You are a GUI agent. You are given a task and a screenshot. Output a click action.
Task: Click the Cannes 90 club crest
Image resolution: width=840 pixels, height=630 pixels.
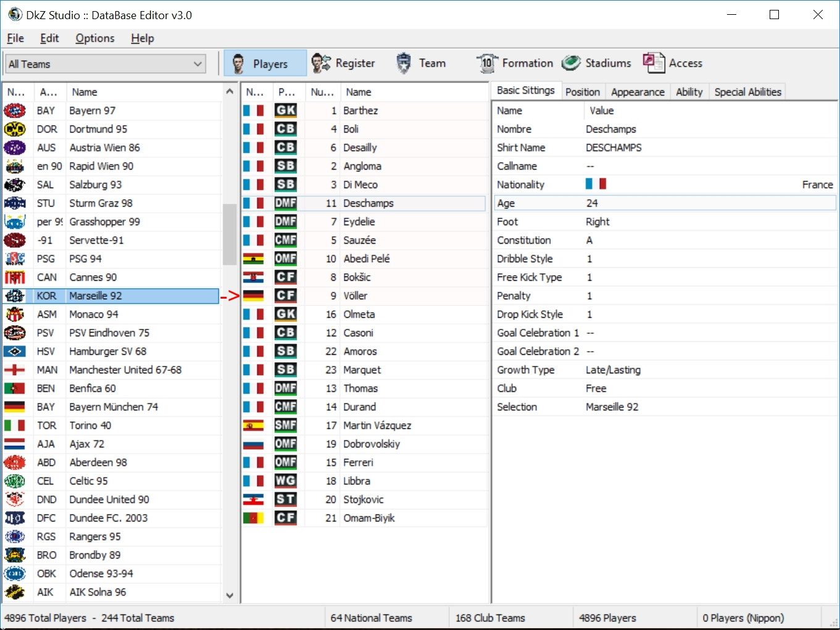(15, 277)
